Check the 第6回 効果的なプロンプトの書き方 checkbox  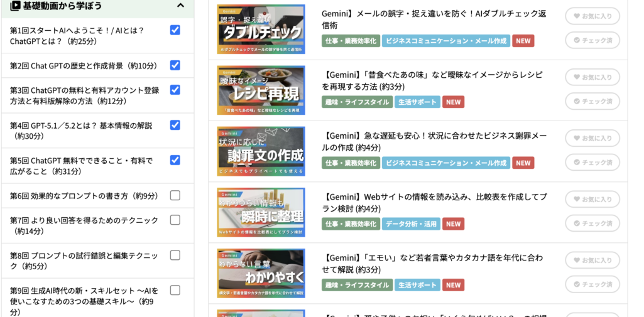click(x=175, y=195)
